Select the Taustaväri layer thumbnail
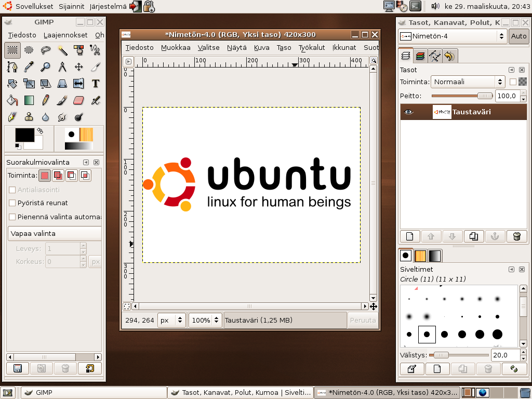 (x=442, y=112)
